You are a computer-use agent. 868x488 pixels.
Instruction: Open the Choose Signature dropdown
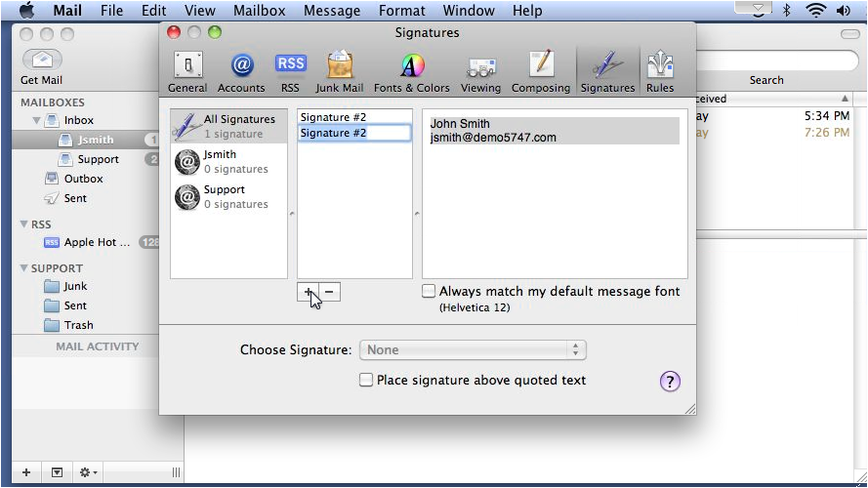pyautogui.click(x=473, y=349)
